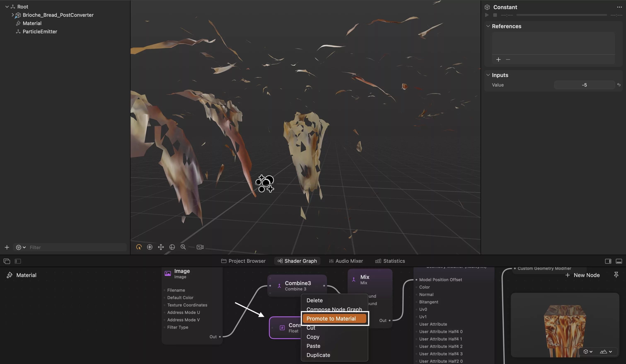This screenshot has width=626, height=364.
Task: Open the hierarchy filter options dropdown
Action: [21, 247]
